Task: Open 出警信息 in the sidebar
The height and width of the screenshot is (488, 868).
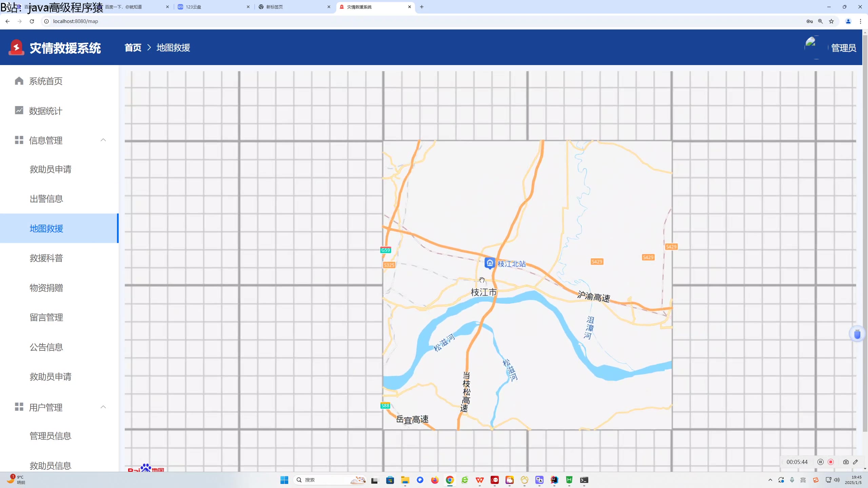Action: click(46, 199)
